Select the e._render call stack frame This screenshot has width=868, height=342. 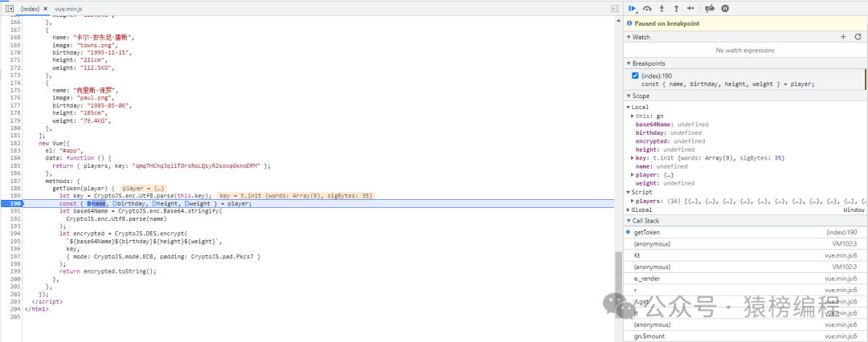[745, 279]
